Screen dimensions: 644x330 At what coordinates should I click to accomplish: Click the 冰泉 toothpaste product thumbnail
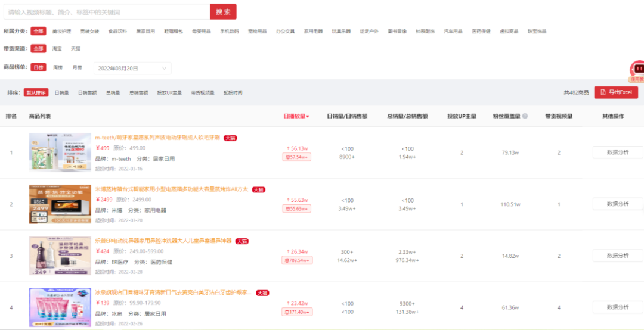pos(60,307)
